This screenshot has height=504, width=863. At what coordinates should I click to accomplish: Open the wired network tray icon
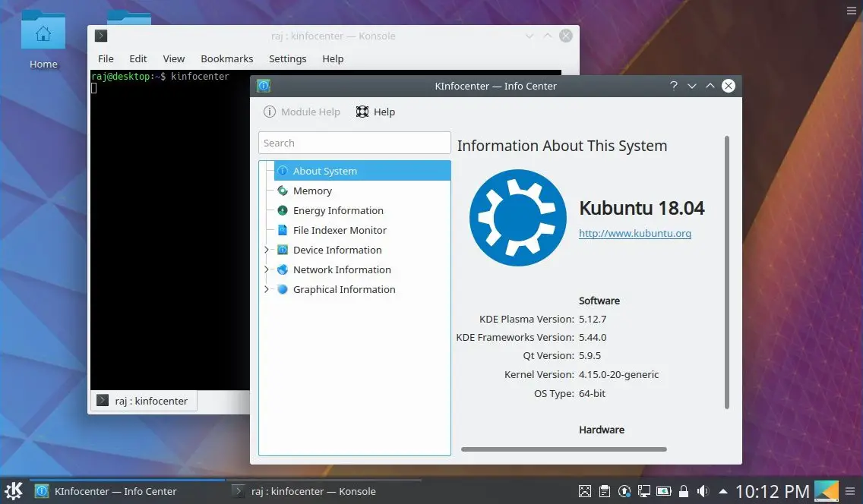[x=644, y=491]
